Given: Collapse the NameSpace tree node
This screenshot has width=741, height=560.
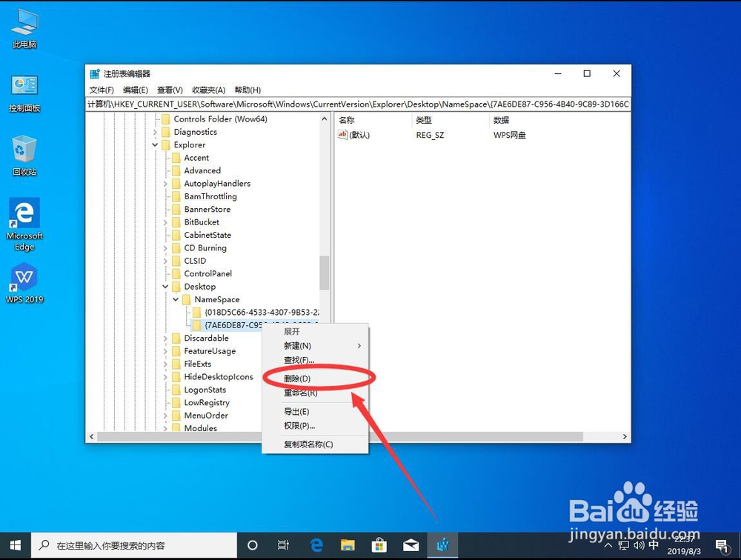Looking at the screenshot, I should pyautogui.click(x=176, y=299).
